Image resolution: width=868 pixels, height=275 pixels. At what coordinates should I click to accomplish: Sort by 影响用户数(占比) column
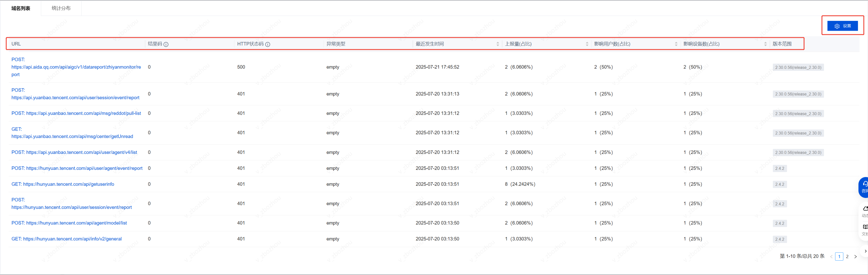[x=676, y=44]
